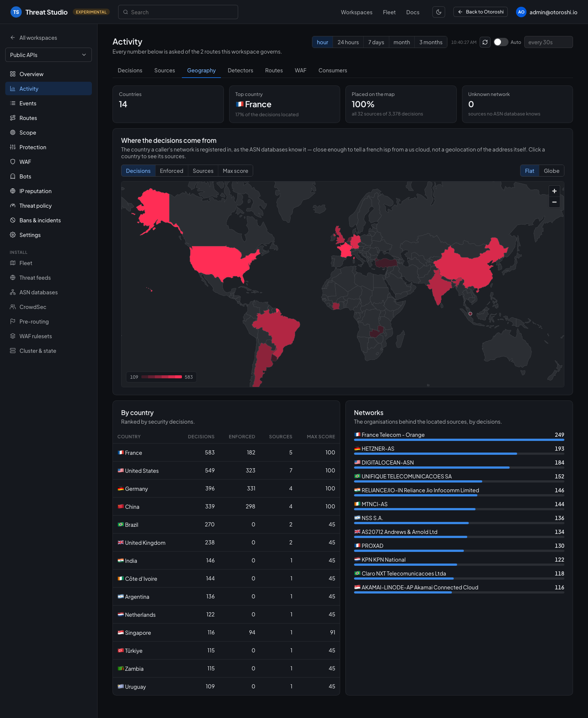Click the Scope target icon
Viewport: 588px width, 718px height.
(13, 133)
